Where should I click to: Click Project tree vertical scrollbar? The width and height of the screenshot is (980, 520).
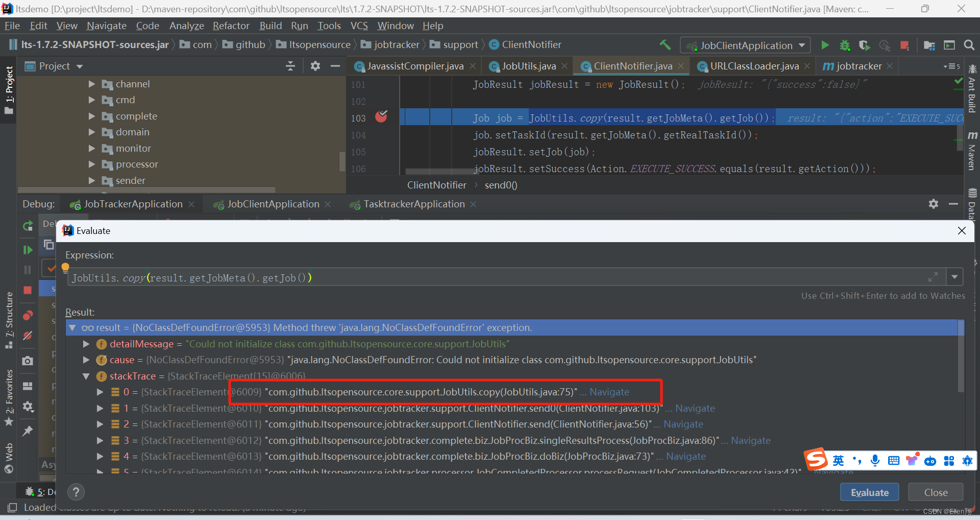(342, 161)
